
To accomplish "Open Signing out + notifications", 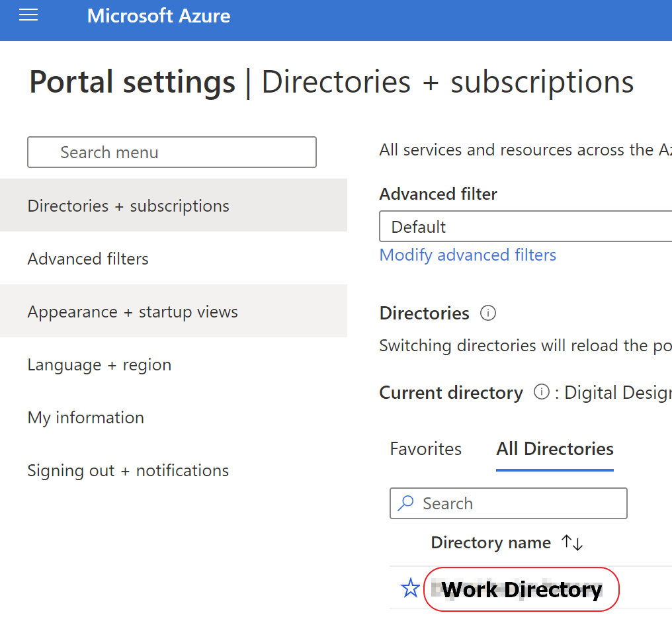I will [173, 470].
